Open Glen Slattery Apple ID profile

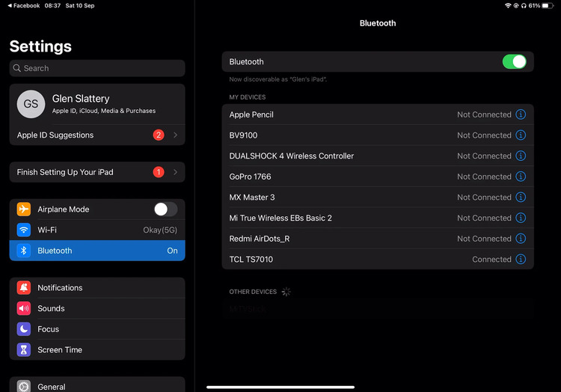coord(104,104)
